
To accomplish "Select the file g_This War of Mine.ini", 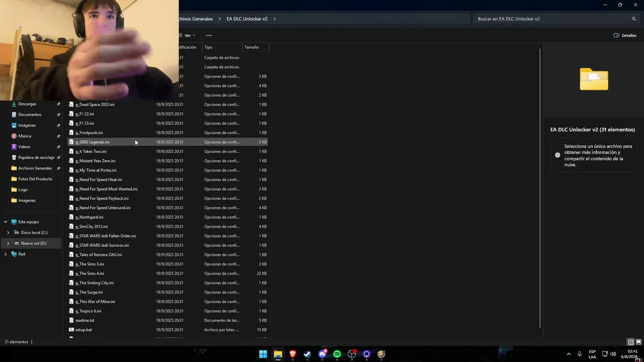I will point(168,302).
